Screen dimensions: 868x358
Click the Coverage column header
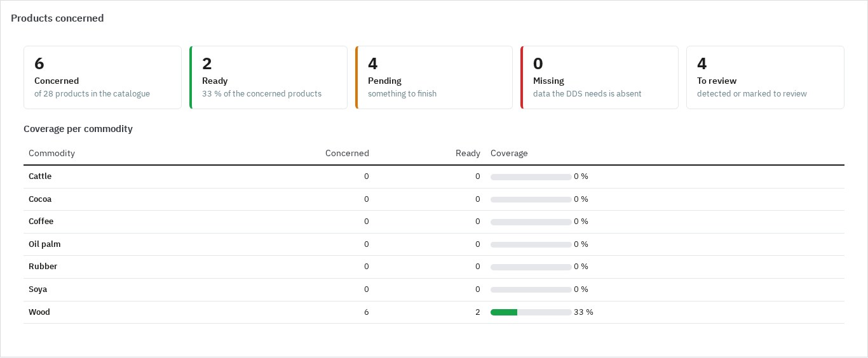[509, 153]
